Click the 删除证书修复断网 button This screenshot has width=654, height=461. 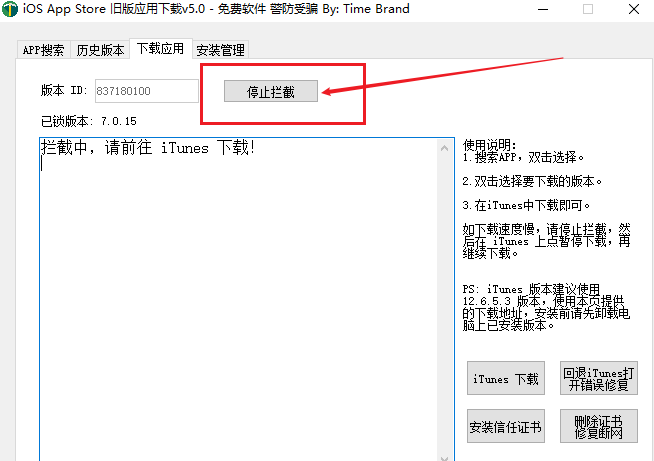(599, 426)
